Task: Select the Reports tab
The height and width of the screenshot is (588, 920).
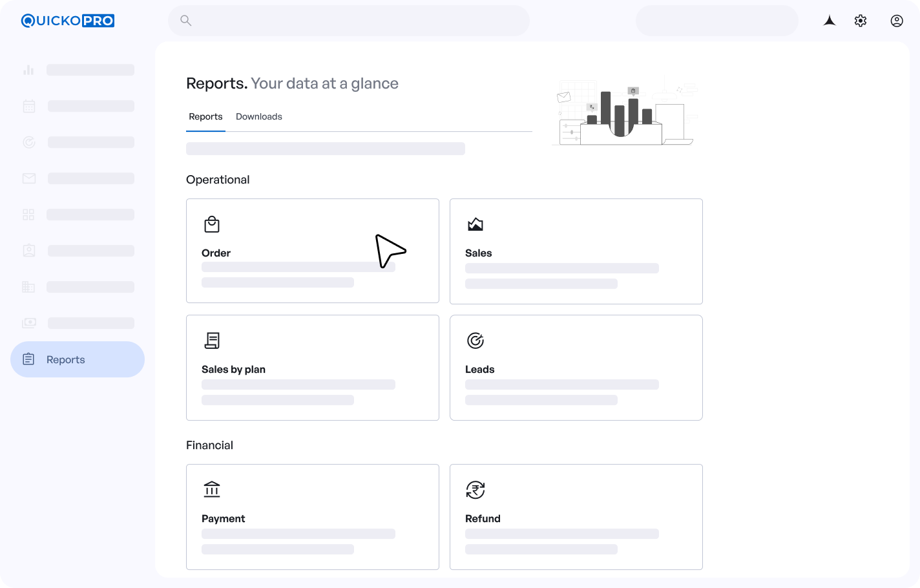Action: pos(205,117)
